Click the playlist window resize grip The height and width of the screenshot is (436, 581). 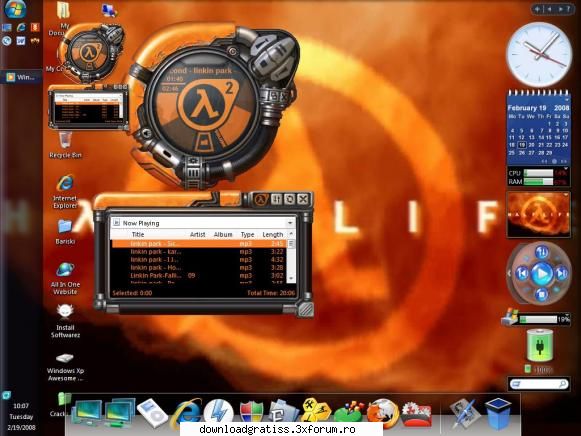click(x=306, y=309)
